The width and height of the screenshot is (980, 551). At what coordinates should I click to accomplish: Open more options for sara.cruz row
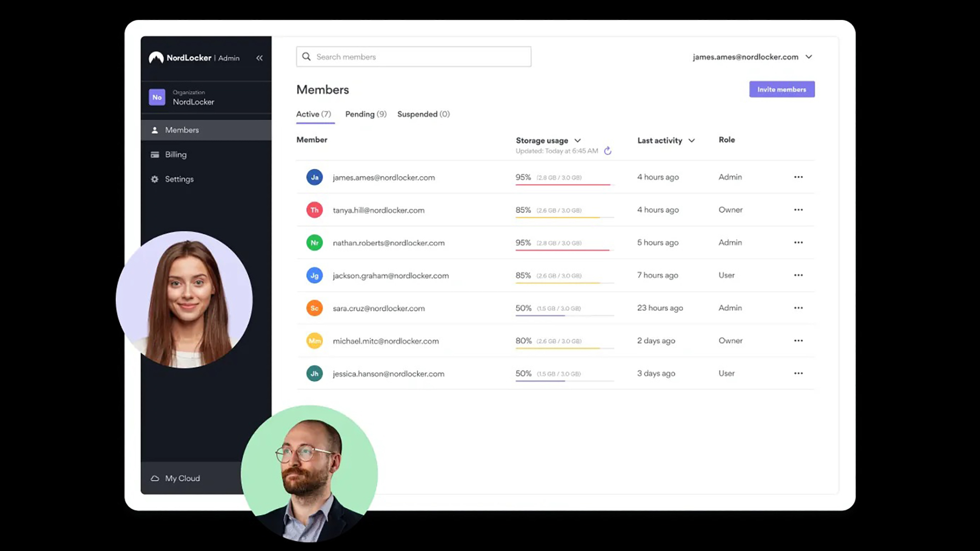[798, 308]
